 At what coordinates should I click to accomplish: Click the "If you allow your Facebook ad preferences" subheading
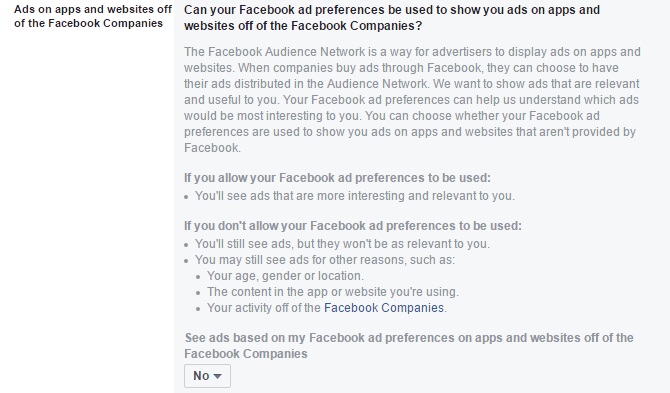(337, 178)
